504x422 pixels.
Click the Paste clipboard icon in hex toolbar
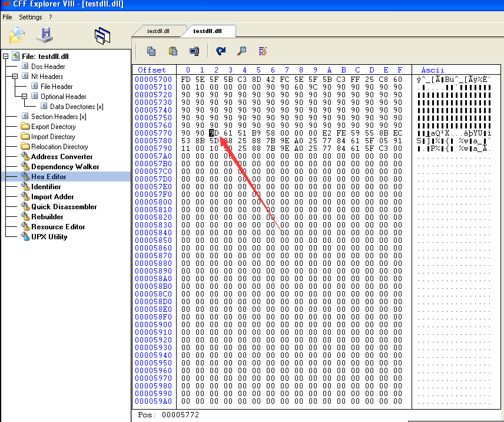pos(173,51)
